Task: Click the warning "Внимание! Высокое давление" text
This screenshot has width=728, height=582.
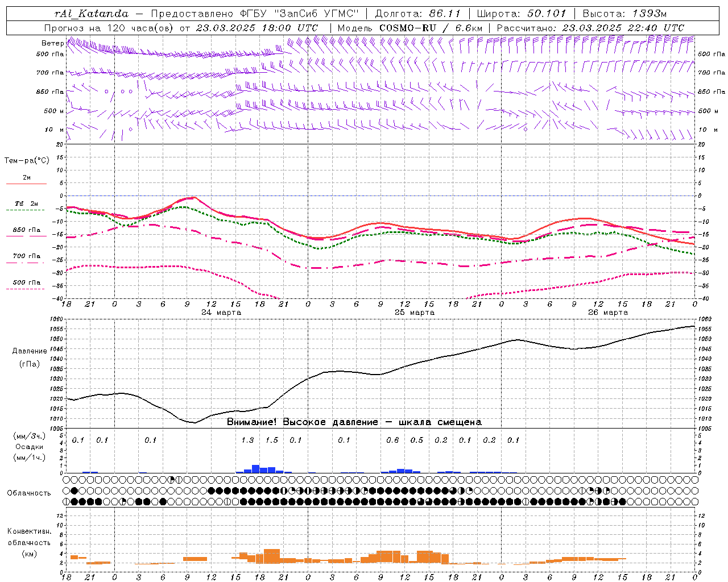Action: (302, 422)
